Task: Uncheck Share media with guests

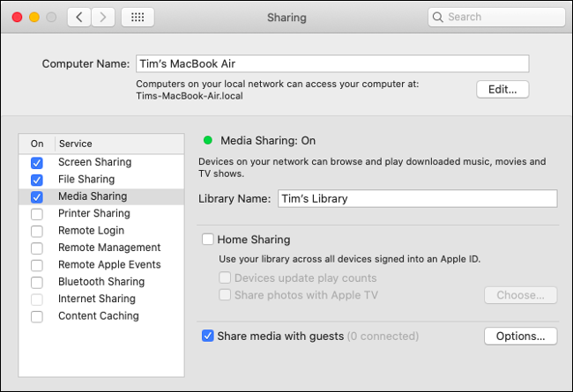Action: [207, 336]
